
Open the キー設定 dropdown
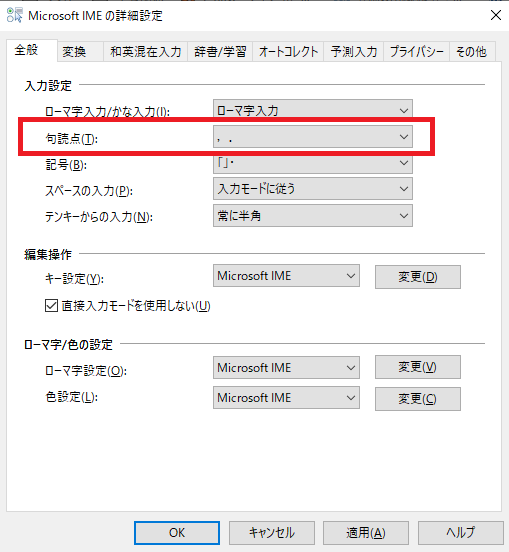click(286, 276)
